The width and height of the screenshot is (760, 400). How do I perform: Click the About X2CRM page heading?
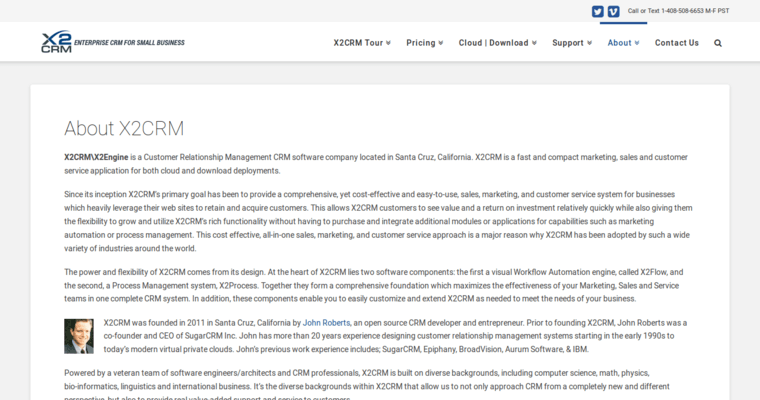(x=124, y=128)
